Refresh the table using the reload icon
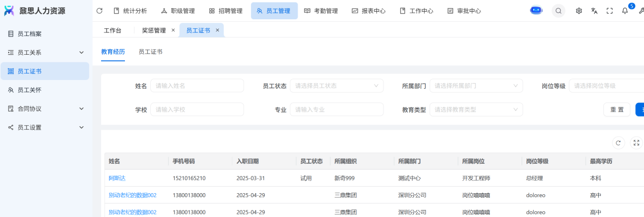This screenshot has width=644, height=217. 618,143
